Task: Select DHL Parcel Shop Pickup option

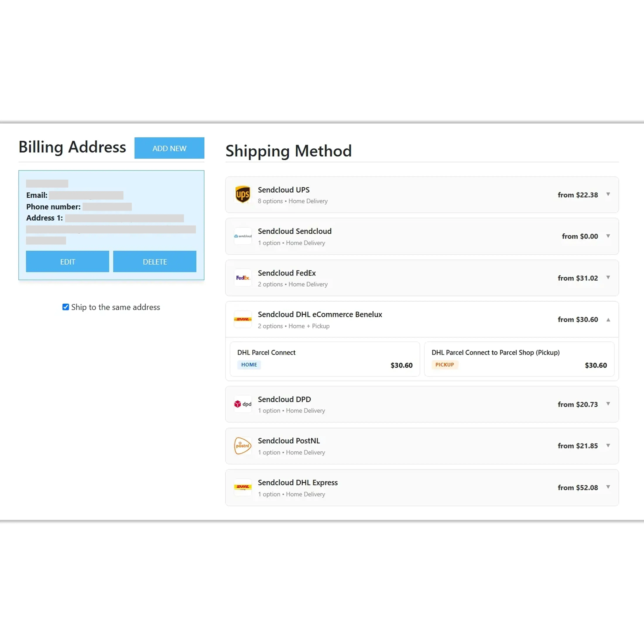Action: point(519,359)
